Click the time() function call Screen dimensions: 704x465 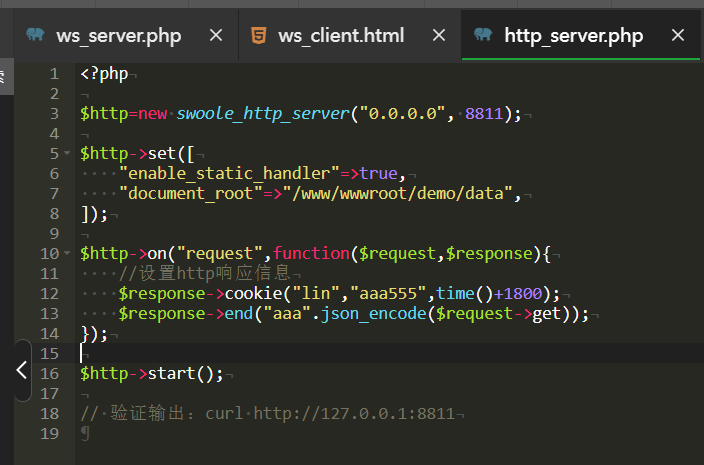465,294
